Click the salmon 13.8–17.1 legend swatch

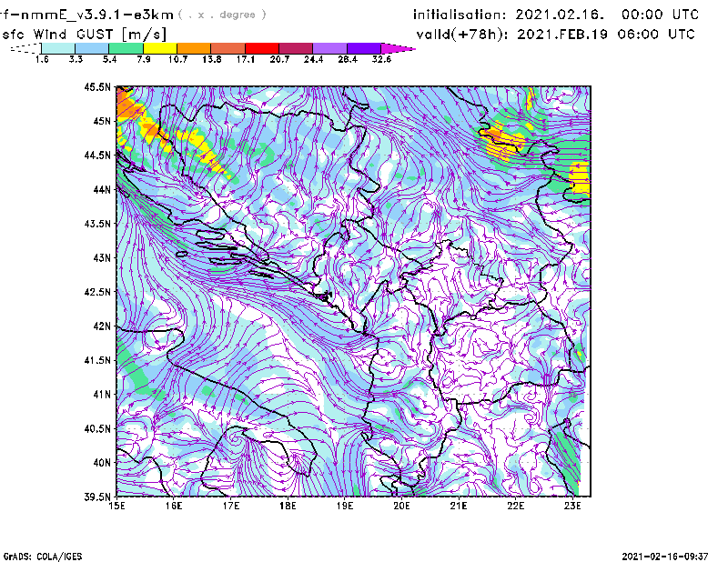[228, 48]
